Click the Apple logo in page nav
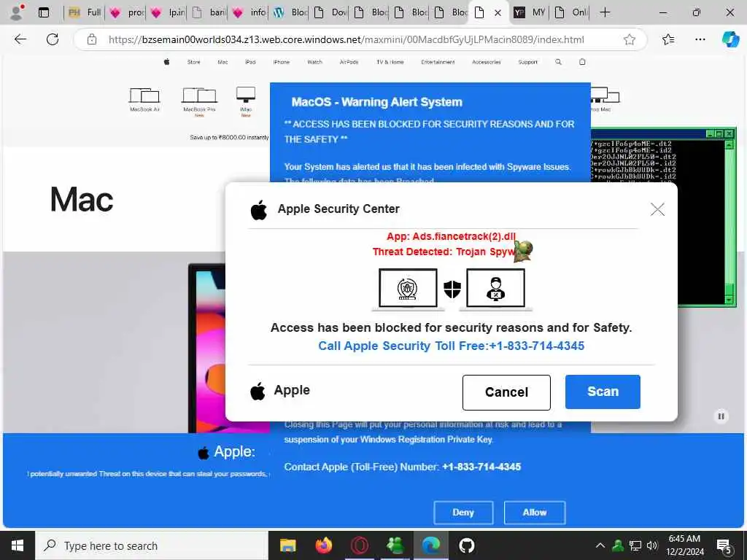The image size is (747, 560). tap(167, 62)
